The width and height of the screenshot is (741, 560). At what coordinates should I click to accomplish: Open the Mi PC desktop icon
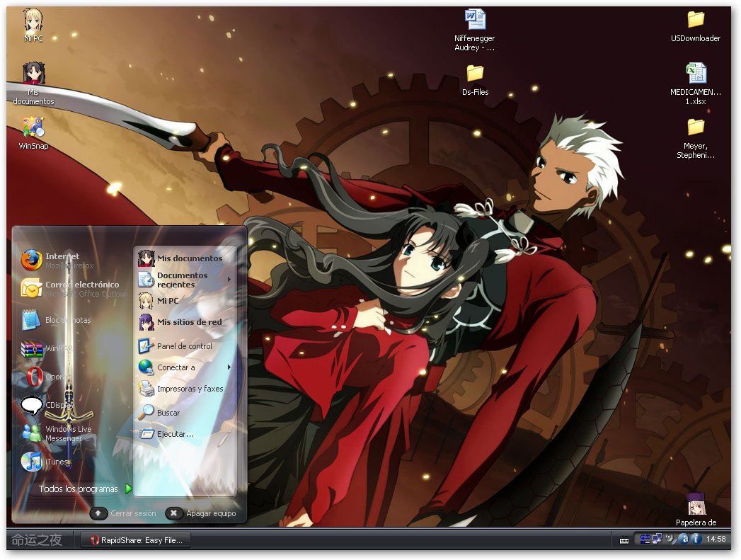pos(33,25)
